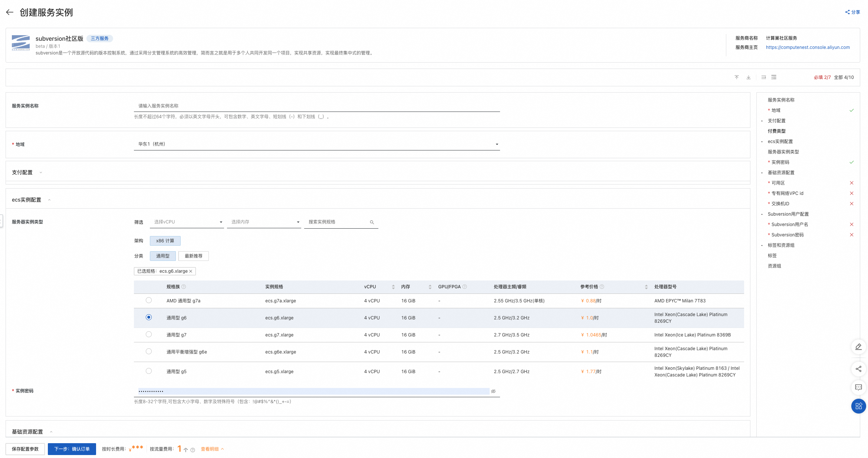Remove selected spec ecs.g6.xlarge with the x
The width and height of the screenshot is (868, 458).
coord(191,271)
